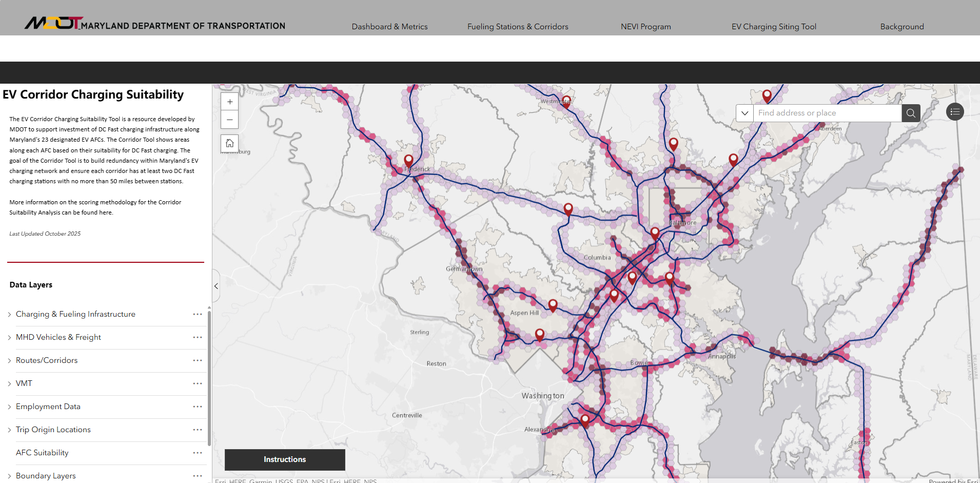Reset map to home view
The height and width of the screenshot is (483, 980).
click(229, 143)
